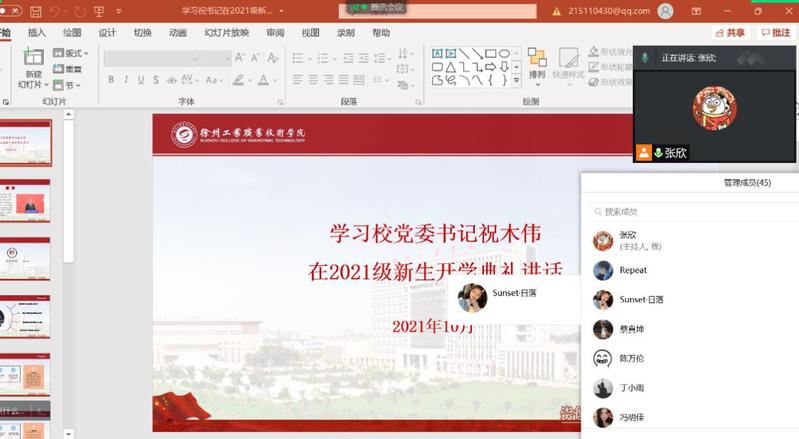The width and height of the screenshot is (799, 439).
Task: Switch to the 插入 ribbon tab
Action: click(37, 32)
